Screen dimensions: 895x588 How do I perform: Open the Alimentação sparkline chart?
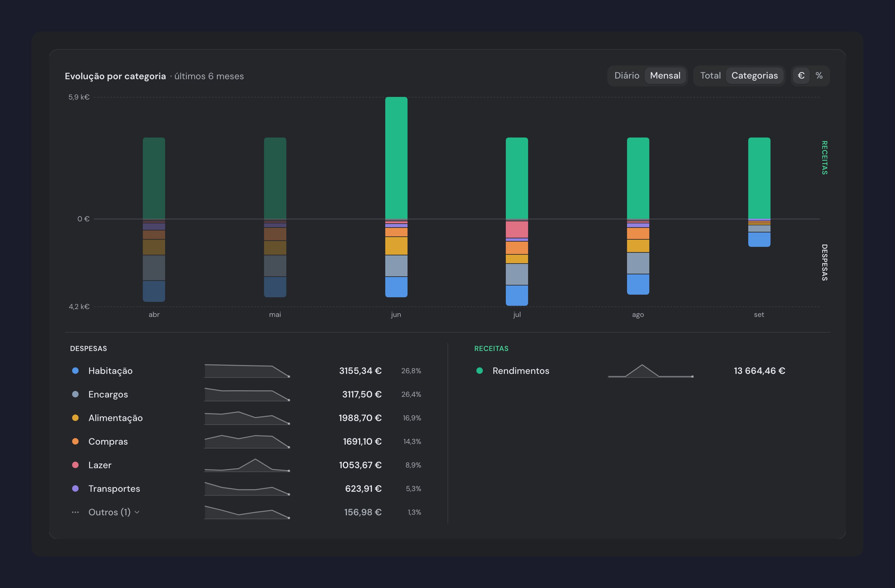pos(247,418)
